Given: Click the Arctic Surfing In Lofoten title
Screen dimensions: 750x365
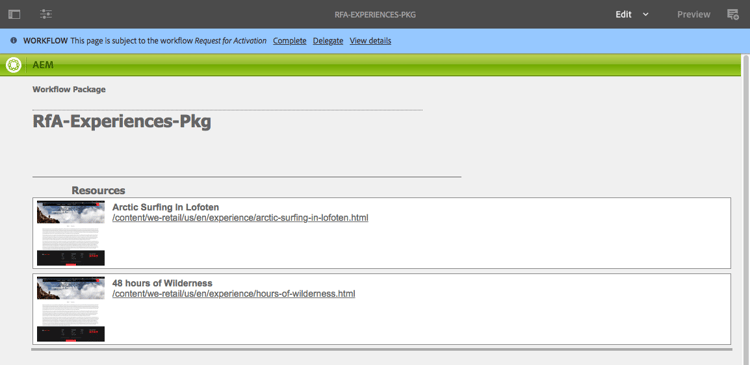Looking at the screenshot, I should pos(165,207).
